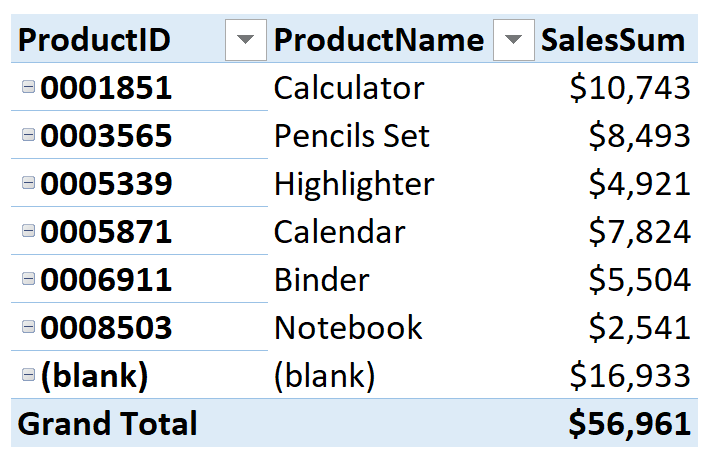Click the $56,961 grand total value
This screenshot has width=710, height=460.
click(x=630, y=423)
